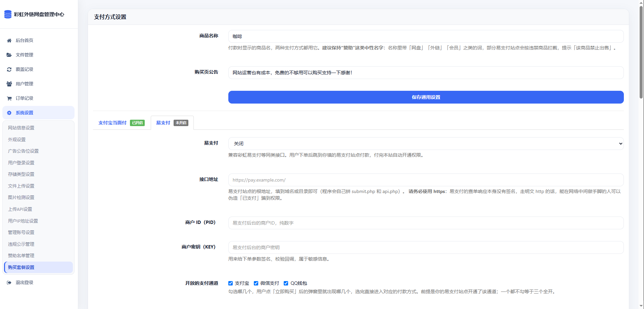Open 存储类型设置 in the submenu
This screenshot has width=644, height=309.
(x=21, y=174)
